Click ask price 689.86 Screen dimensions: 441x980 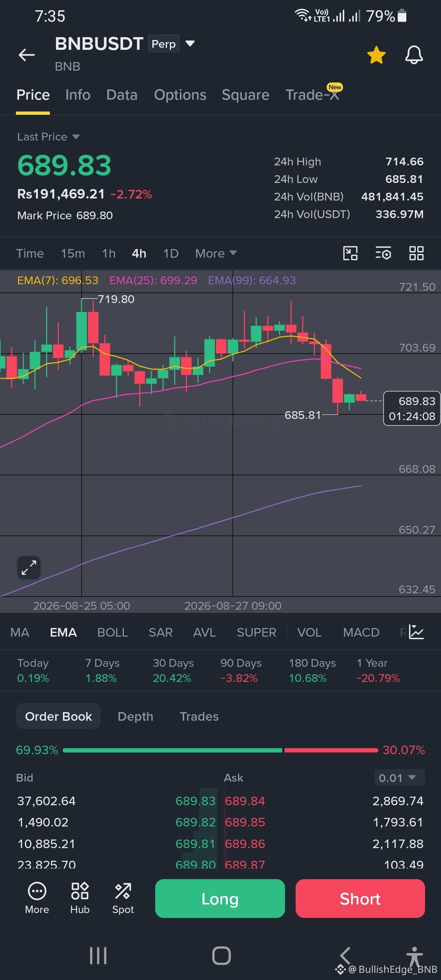click(245, 844)
